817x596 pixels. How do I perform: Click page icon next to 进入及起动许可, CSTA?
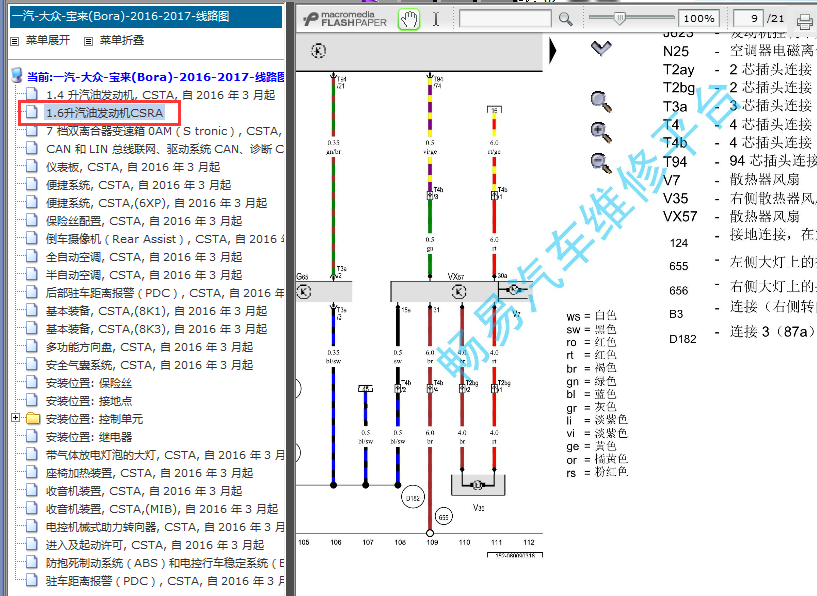pos(32,544)
